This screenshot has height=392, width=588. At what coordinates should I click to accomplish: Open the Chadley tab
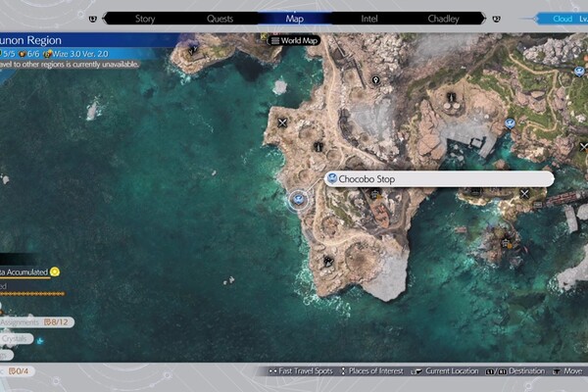point(443,19)
